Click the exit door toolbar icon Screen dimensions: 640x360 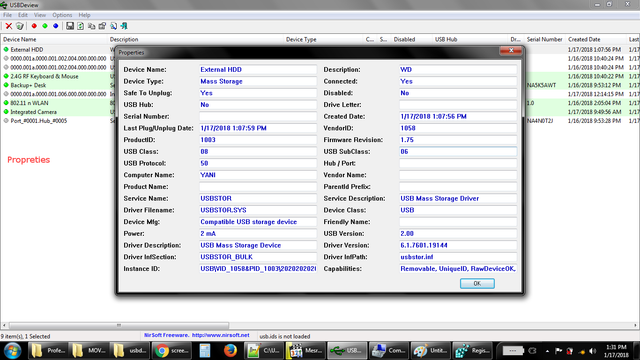pyautogui.click(x=124, y=26)
